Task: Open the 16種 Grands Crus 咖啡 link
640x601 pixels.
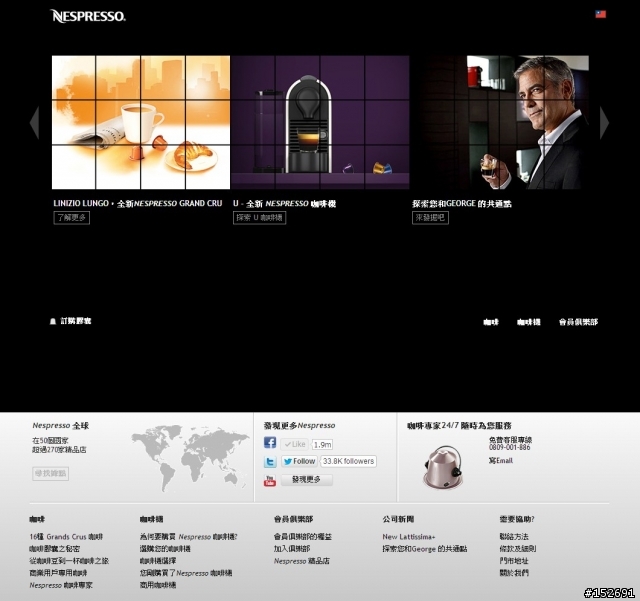Action: 66,537
